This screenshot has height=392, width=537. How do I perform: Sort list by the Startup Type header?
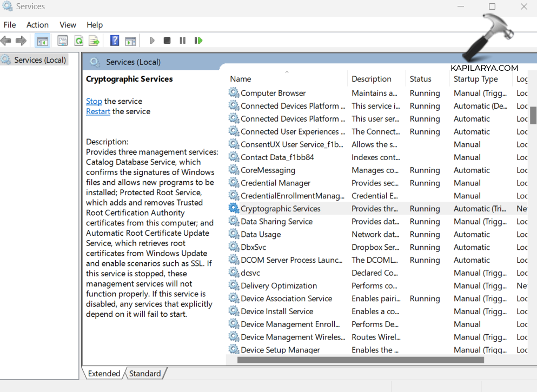pyautogui.click(x=475, y=79)
